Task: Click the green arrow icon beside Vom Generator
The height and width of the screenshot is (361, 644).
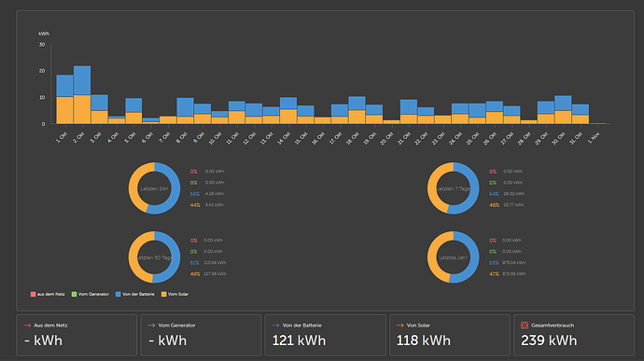Action: pos(151,326)
